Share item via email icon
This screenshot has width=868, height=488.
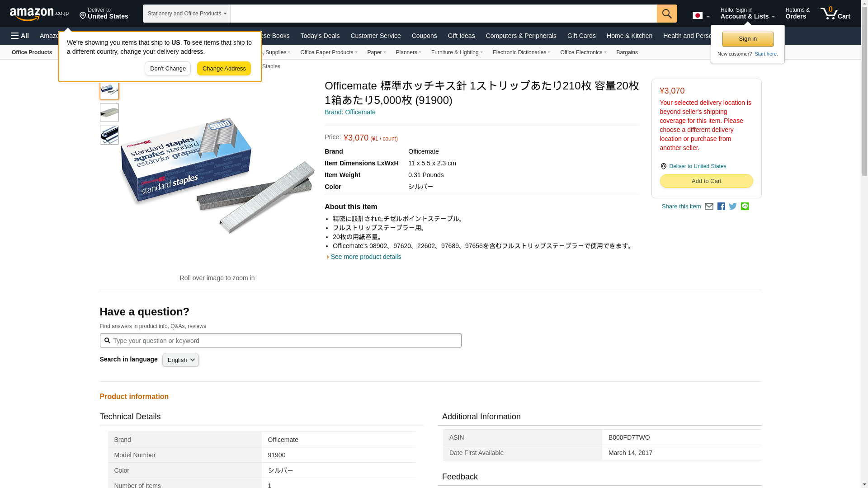[x=709, y=206]
